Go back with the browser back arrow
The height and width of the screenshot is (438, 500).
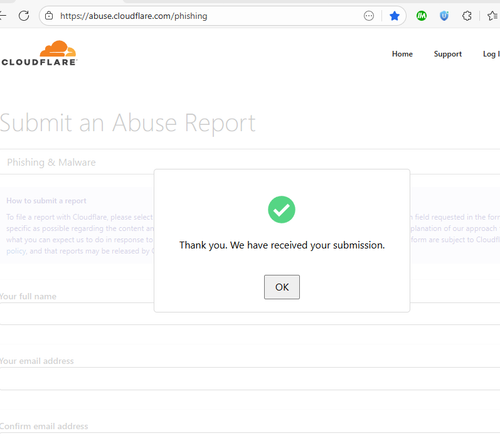click(x=3, y=16)
